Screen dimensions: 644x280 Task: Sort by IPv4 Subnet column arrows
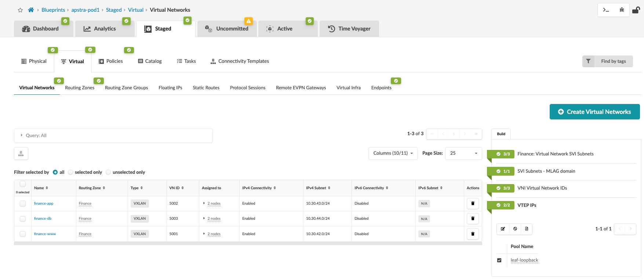(329, 188)
